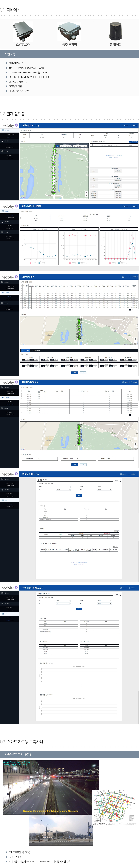The image size is (139, 868).
Task: Click admin user icon in 고장/이상 모니터링 header
Action: [x=123, y=125]
